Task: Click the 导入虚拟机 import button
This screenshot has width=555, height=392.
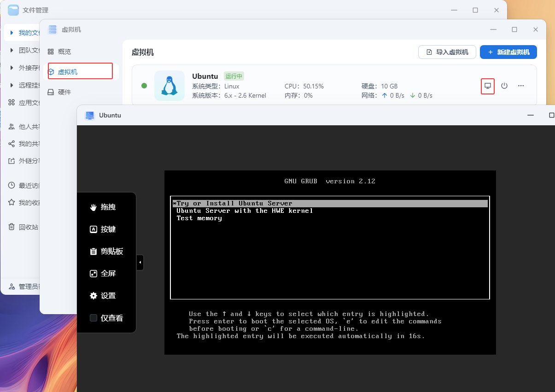Action: pos(447,52)
